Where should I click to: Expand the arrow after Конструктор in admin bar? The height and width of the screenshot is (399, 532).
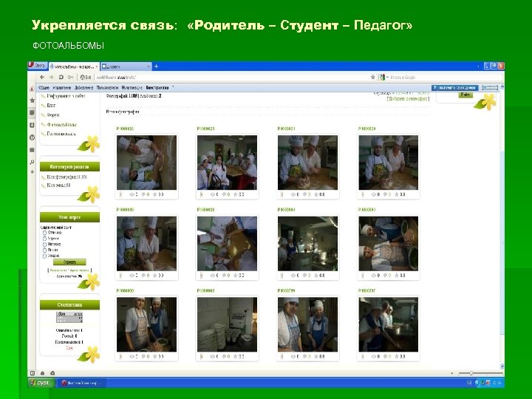point(173,87)
